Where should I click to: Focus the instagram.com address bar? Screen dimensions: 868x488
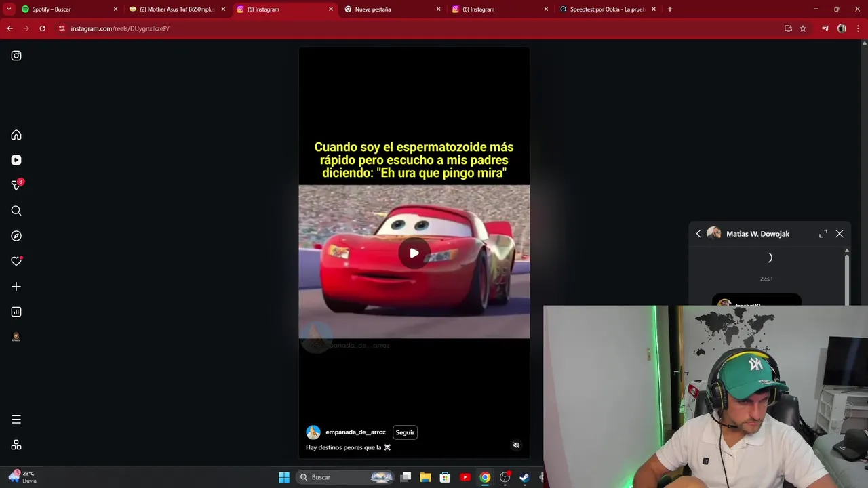point(420,28)
